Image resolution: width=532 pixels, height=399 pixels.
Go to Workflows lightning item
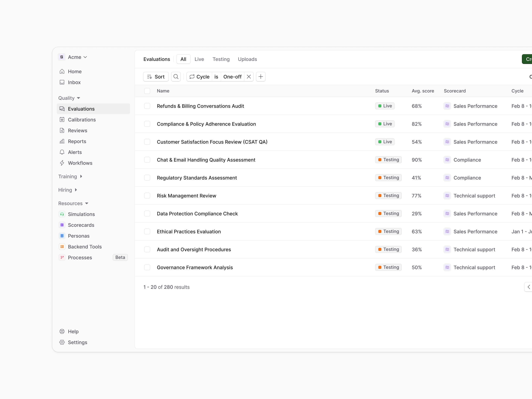80,163
